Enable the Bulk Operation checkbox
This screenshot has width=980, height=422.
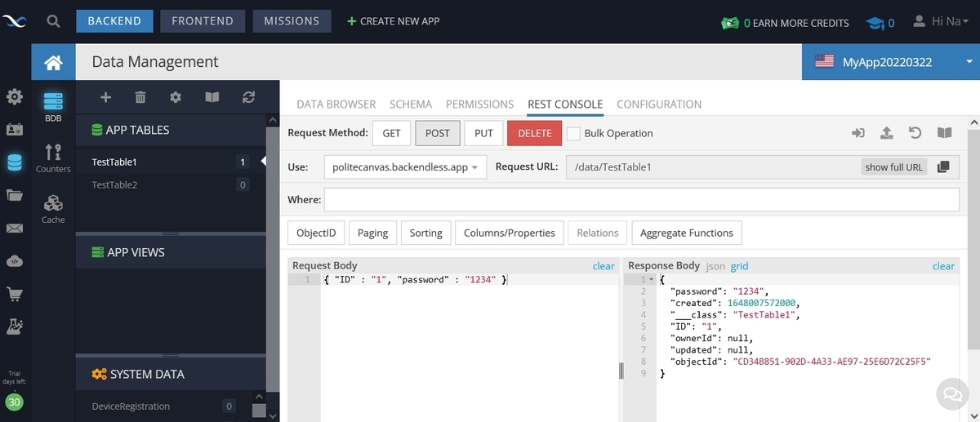tap(574, 133)
